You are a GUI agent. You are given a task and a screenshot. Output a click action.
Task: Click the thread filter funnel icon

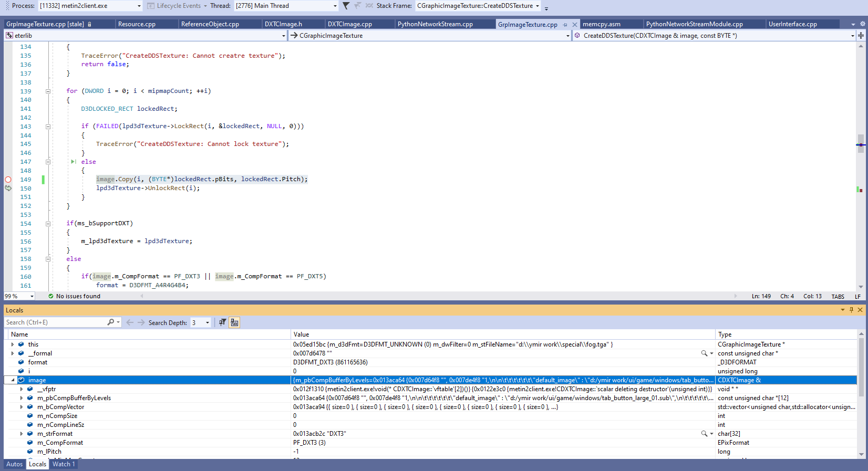346,6
